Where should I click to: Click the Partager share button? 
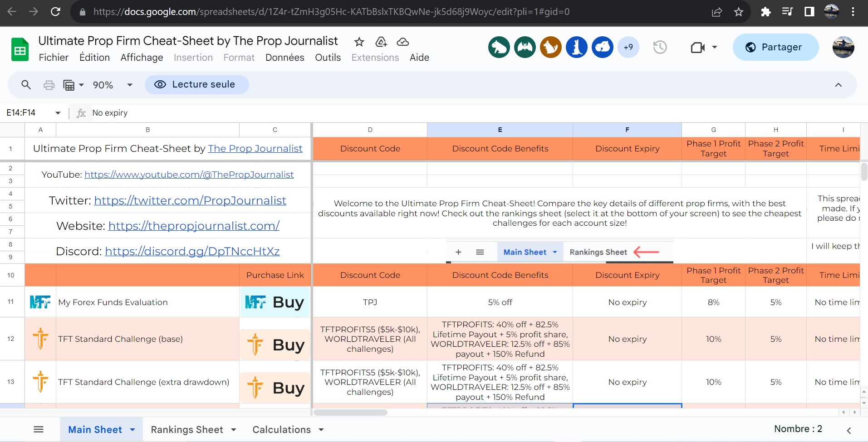(775, 47)
